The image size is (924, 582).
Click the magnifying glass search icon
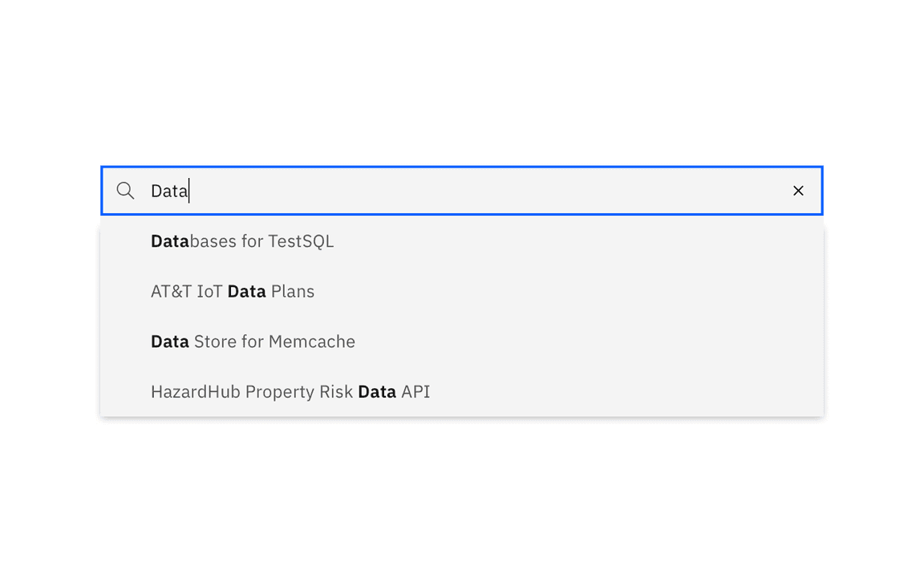coord(125,191)
